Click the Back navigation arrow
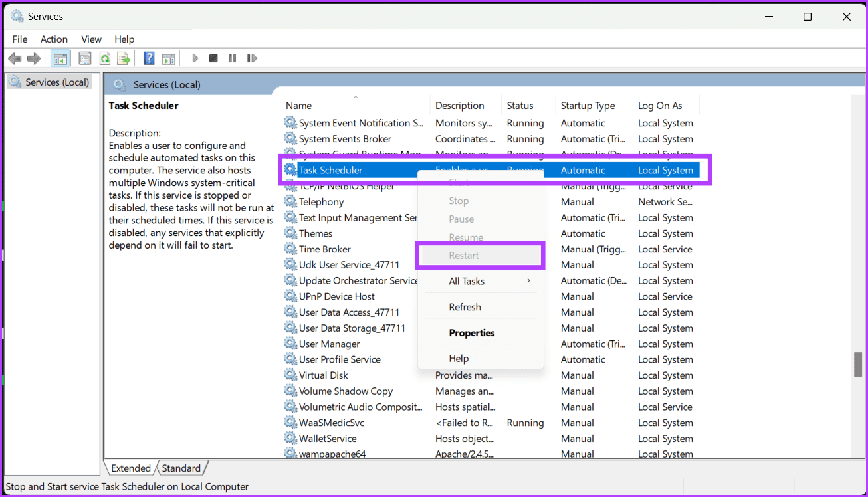Screen dimensions: 868x497 tap(15, 58)
